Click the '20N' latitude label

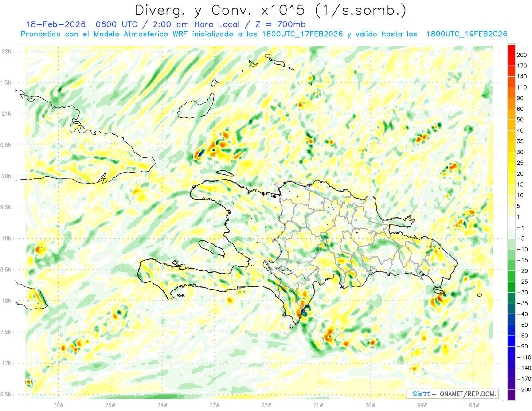coord(7,176)
